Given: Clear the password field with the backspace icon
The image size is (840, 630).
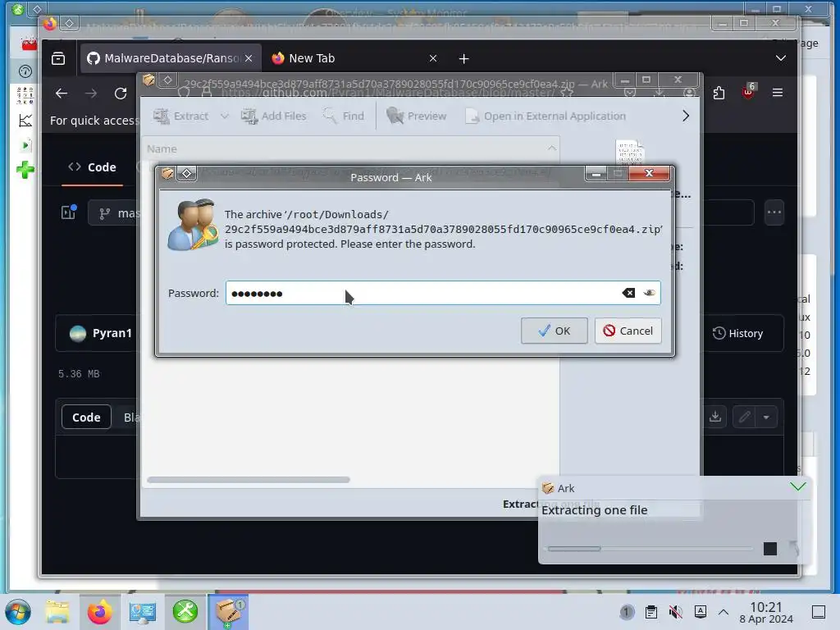Looking at the screenshot, I should click(628, 293).
